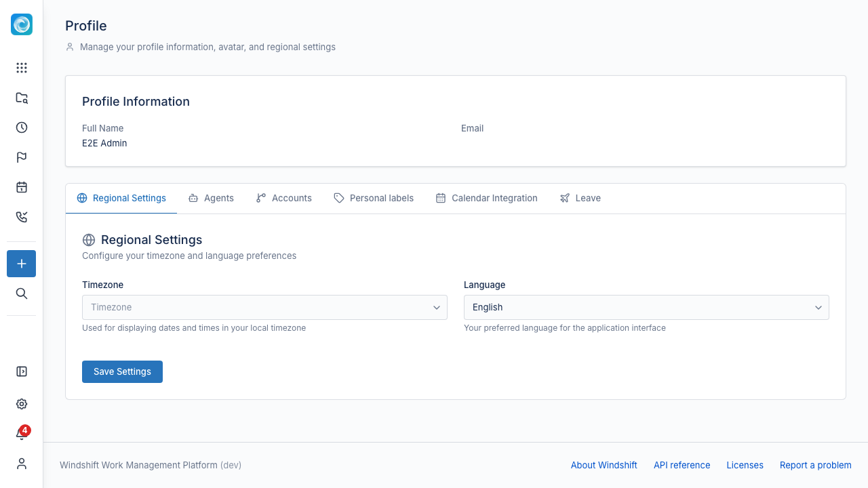
Task: Open the calendar icon in sidebar
Action: (22, 187)
